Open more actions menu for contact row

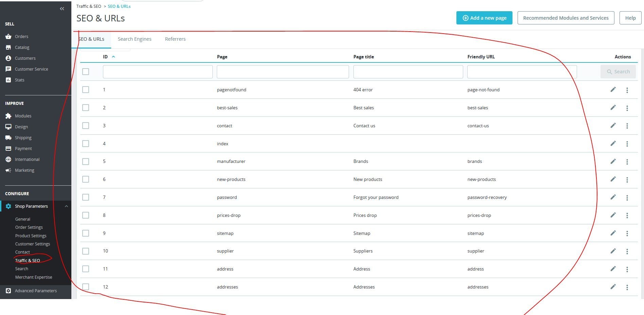pyautogui.click(x=627, y=126)
